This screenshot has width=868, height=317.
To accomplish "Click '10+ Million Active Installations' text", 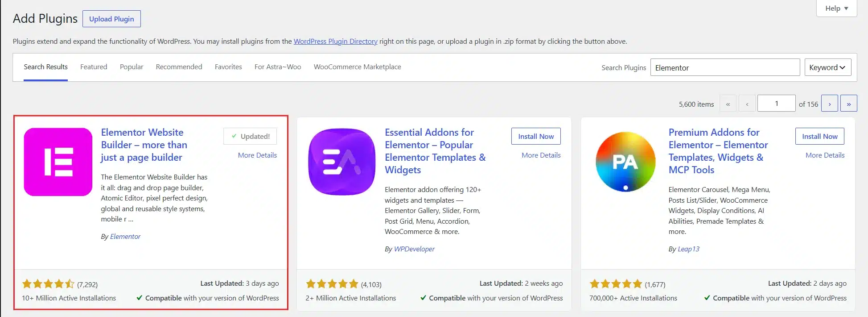I will tap(69, 298).
